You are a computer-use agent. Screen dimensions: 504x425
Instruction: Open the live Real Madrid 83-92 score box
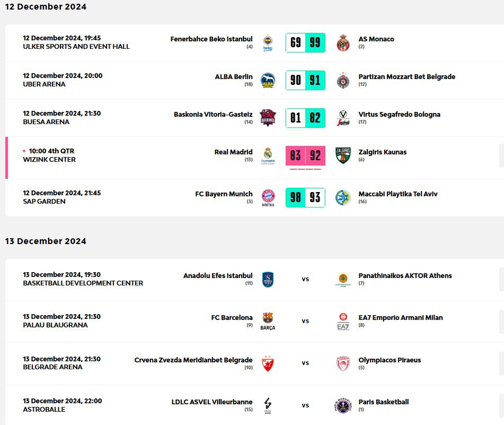coord(305,155)
